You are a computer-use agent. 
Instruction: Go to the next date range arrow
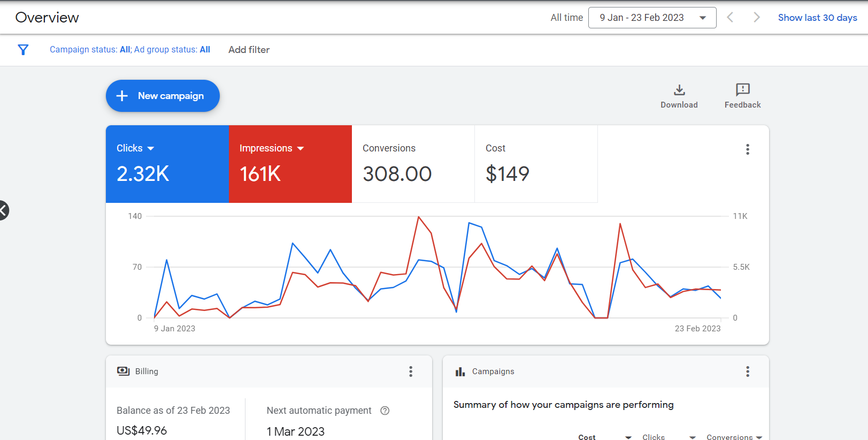tap(756, 18)
